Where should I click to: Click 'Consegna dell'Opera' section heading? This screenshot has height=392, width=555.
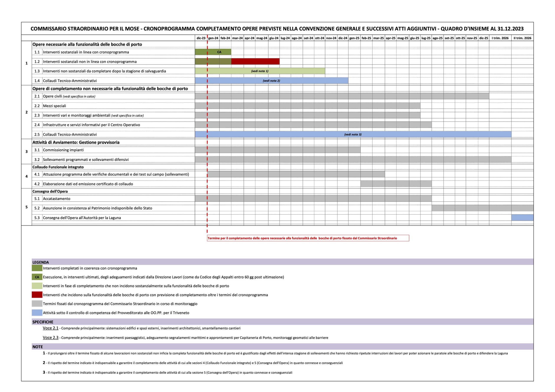coord(50,191)
